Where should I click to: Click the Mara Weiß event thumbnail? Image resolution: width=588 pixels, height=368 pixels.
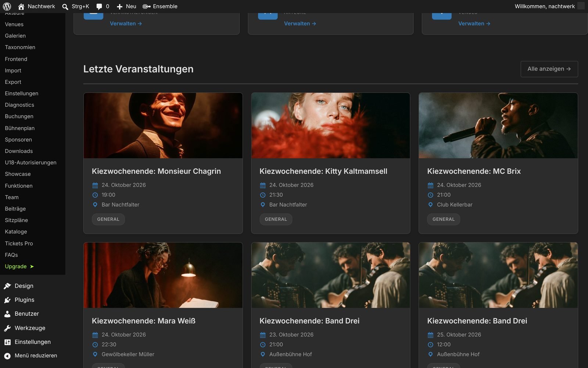[163, 275]
